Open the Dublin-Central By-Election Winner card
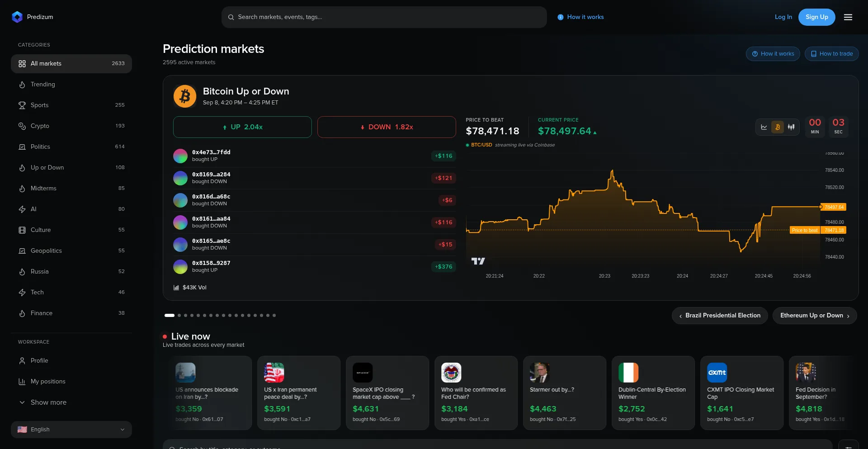 [x=653, y=393]
